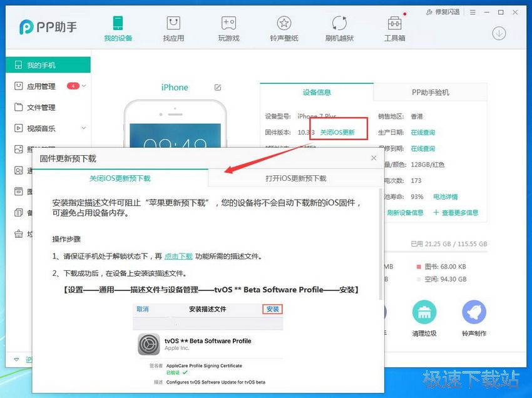Open the download manager arrow icon
Screen dimensions: 532x398
pyautogui.click(x=499, y=33)
